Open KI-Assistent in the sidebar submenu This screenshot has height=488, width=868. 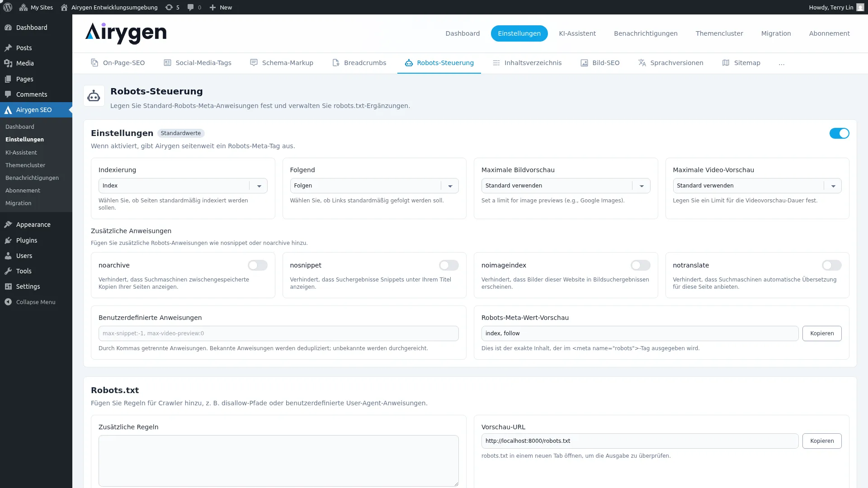coord(21,153)
